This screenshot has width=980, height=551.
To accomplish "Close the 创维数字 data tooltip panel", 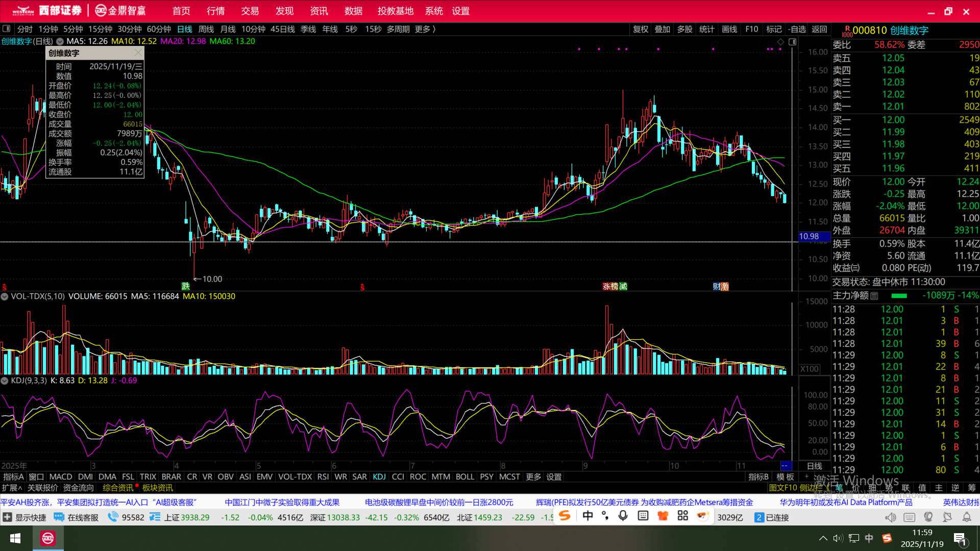I will [138, 53].
